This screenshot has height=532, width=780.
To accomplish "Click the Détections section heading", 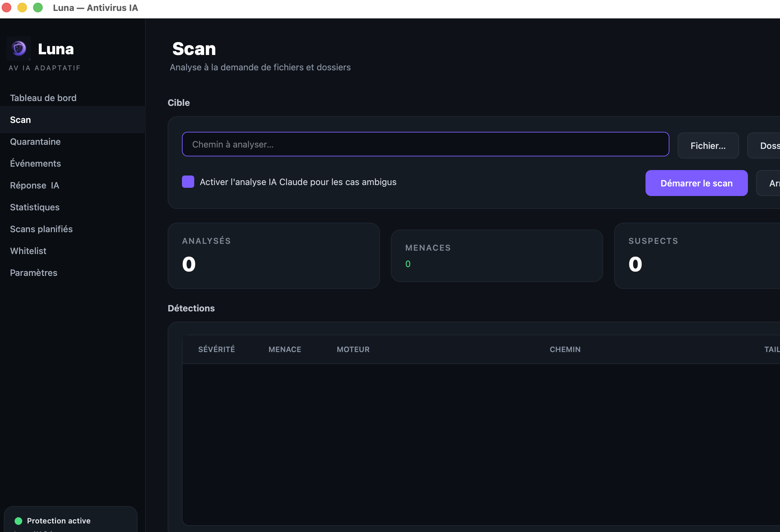I will [191, 308].
